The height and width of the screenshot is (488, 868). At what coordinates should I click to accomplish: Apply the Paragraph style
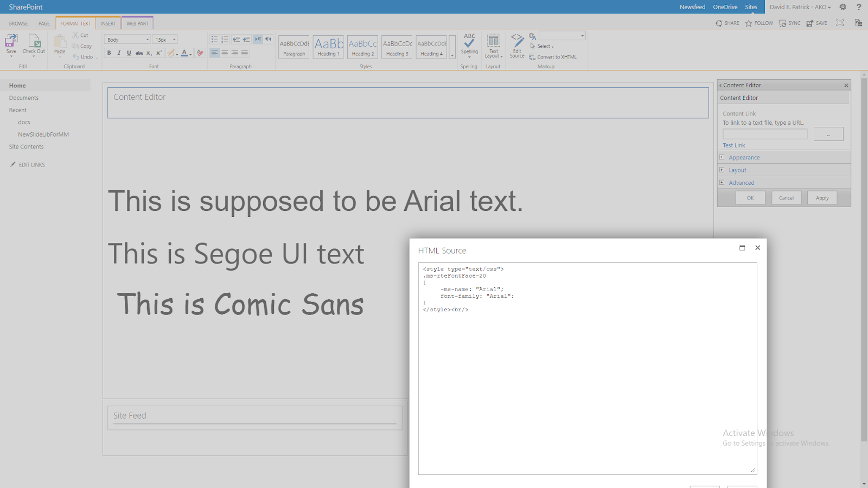[294, 47]
